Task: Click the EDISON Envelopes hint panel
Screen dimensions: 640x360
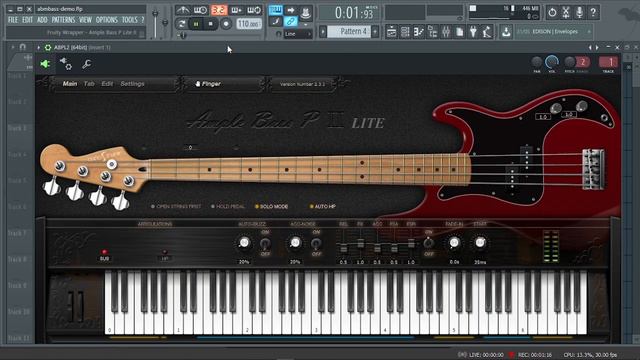Action: tap(554, 31)
